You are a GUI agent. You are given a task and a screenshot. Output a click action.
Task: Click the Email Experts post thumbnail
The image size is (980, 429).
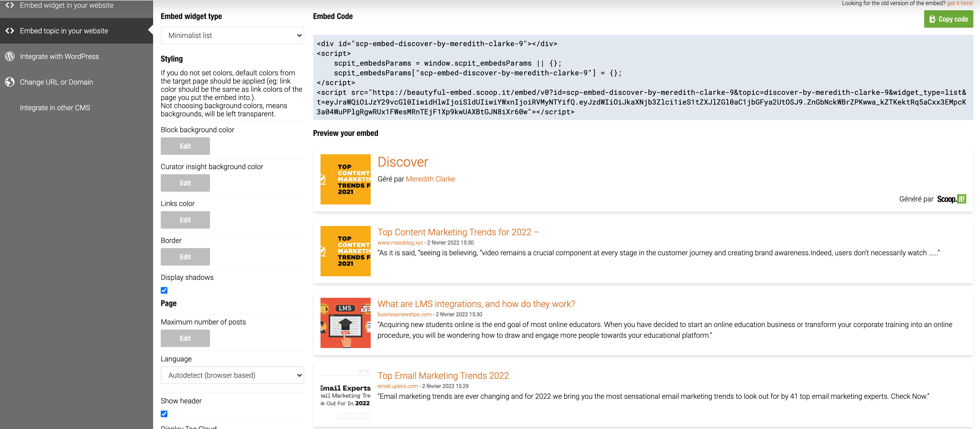(x=345, y=395)
